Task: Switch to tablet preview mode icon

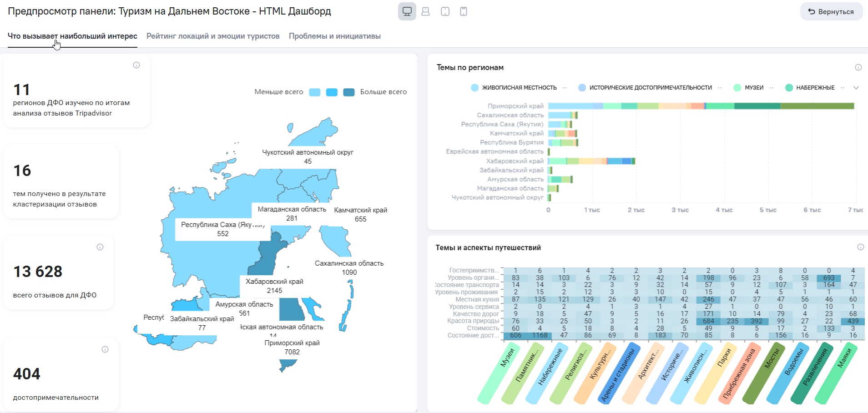Action: (445, 11)
